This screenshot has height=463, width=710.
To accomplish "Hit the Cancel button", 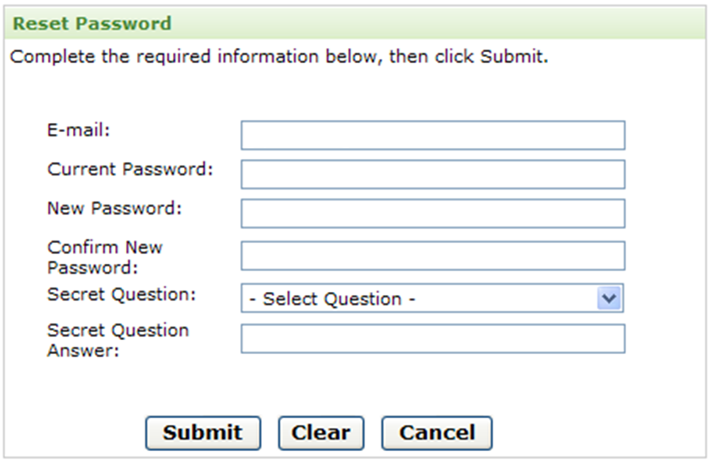I will point(437,433).
